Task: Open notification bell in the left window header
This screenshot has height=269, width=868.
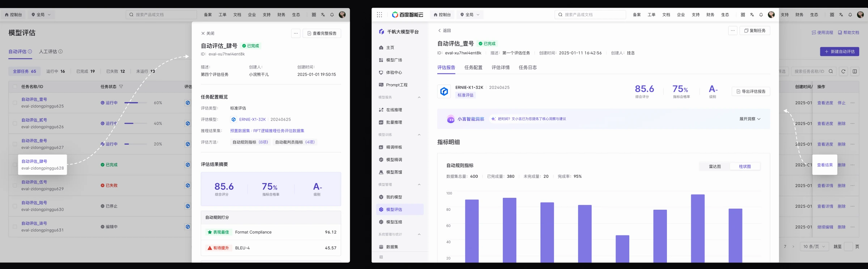Action: point(332,15)
